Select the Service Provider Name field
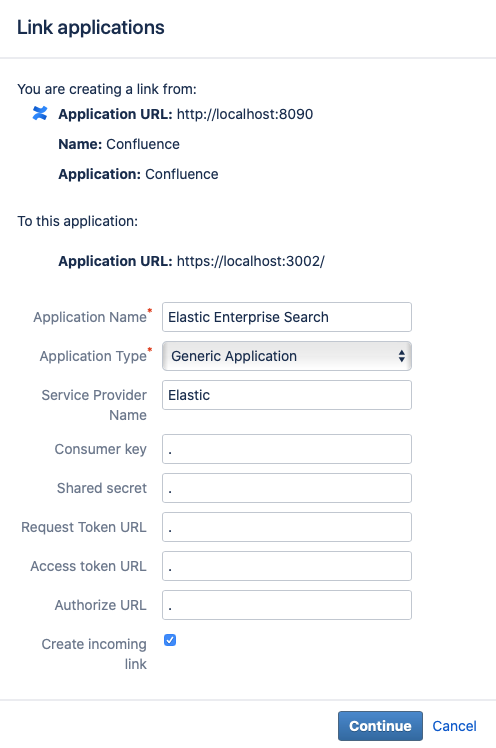Viewport: 496px width, 748px height. tap(287, 395)
